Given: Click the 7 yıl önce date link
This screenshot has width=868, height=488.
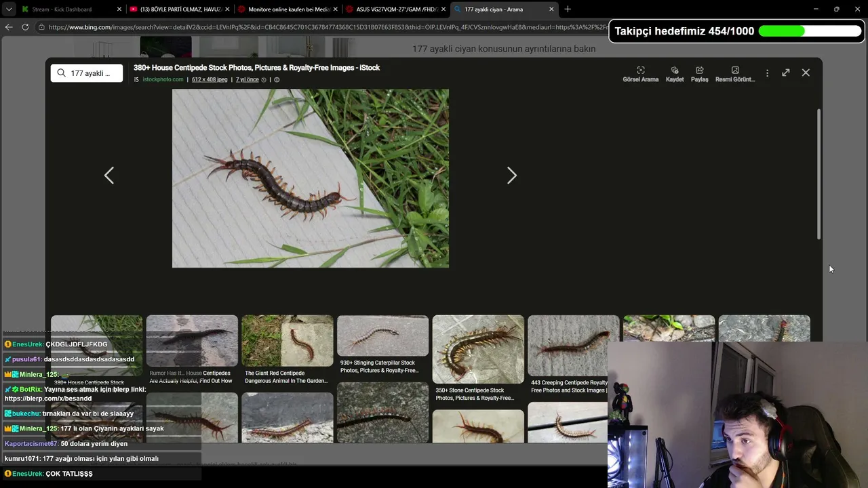Looking at the screenshot, I should [247, 79].
